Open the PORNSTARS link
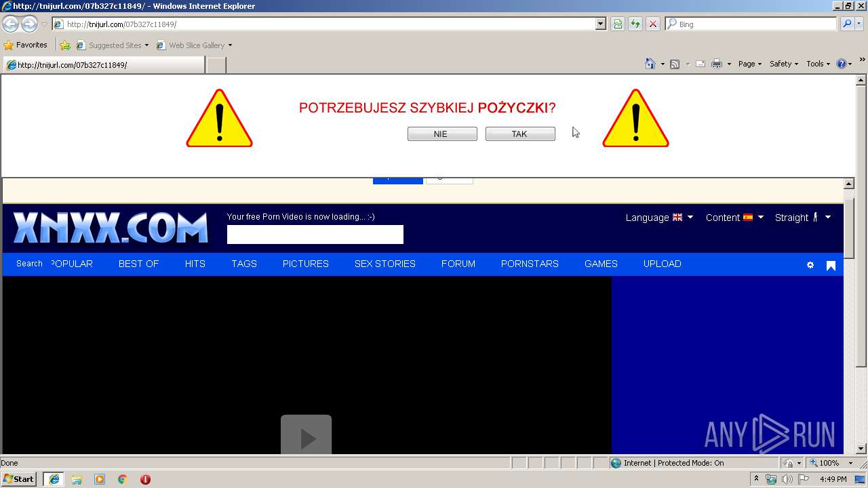The height and width of the screenshot is (488, 868). (x=530, y=264)
